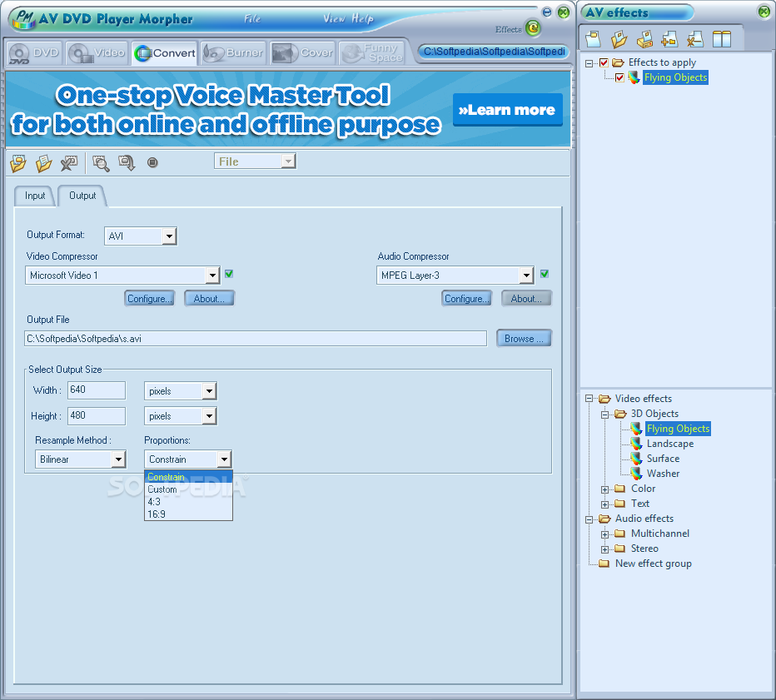The height and width of the screenshot is (700, 776).
Task: Click the remove file X icon
Action: 69,163
